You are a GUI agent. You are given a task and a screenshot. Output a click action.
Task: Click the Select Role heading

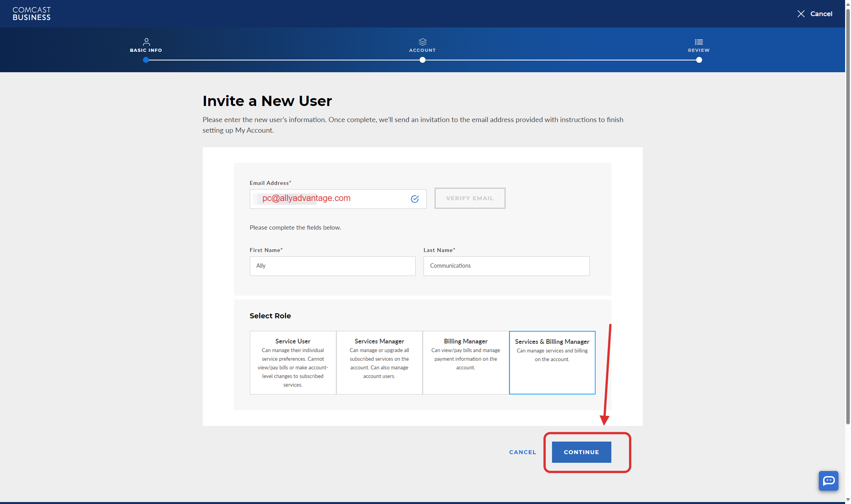(270, 316)
